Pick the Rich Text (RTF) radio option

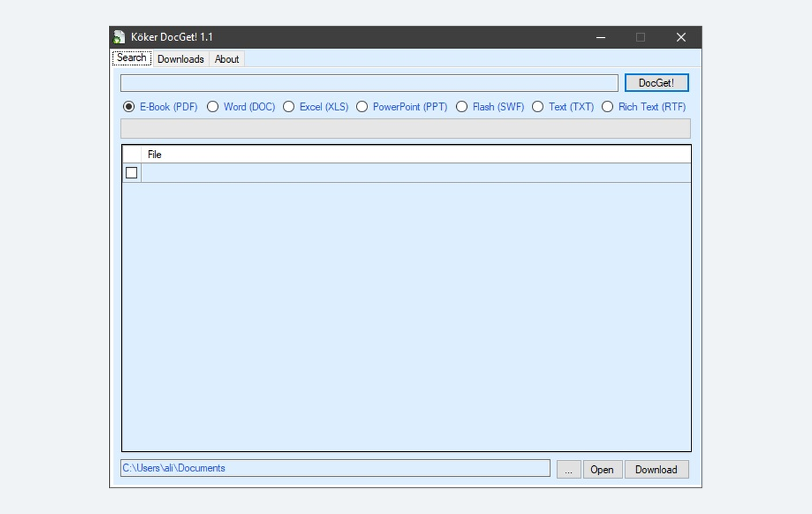click(644, 107)
